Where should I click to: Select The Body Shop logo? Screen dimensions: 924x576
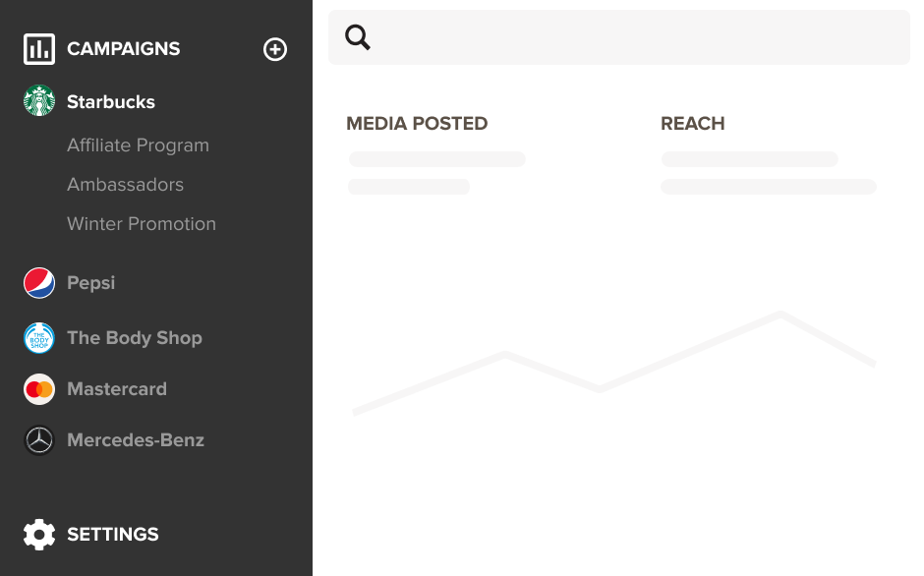tap(39, 338)
